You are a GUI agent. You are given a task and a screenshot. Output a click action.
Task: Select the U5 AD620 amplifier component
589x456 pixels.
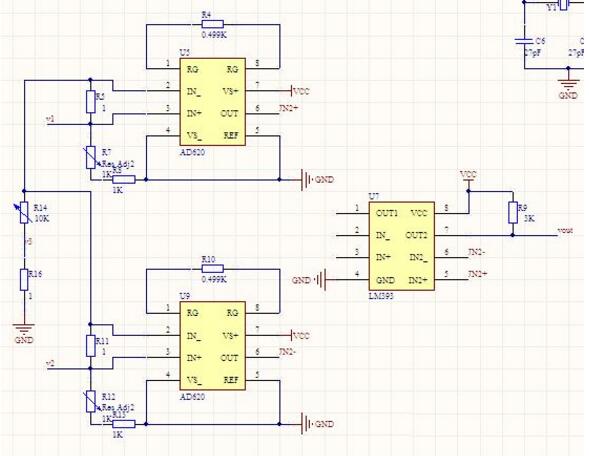click(213, 102)
